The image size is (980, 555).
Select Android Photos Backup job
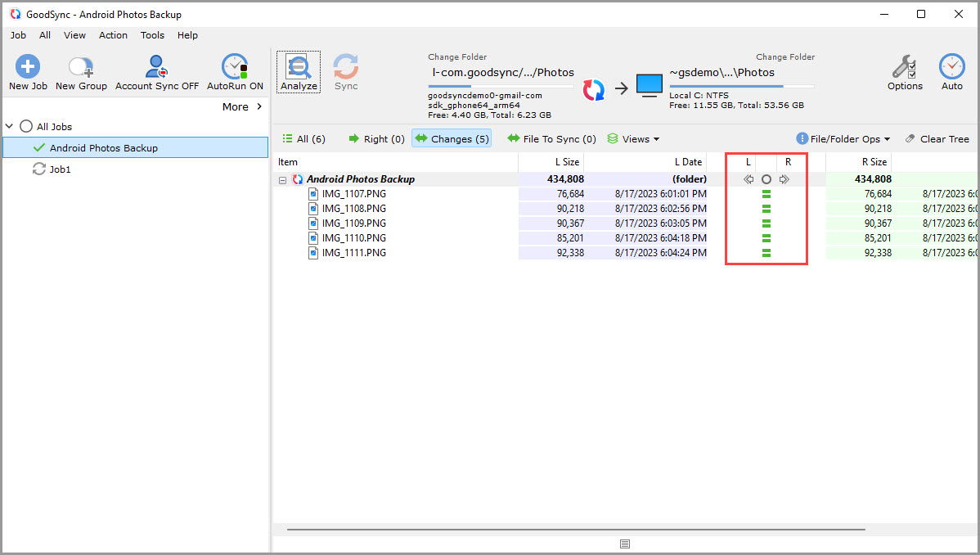coord(136,147)
